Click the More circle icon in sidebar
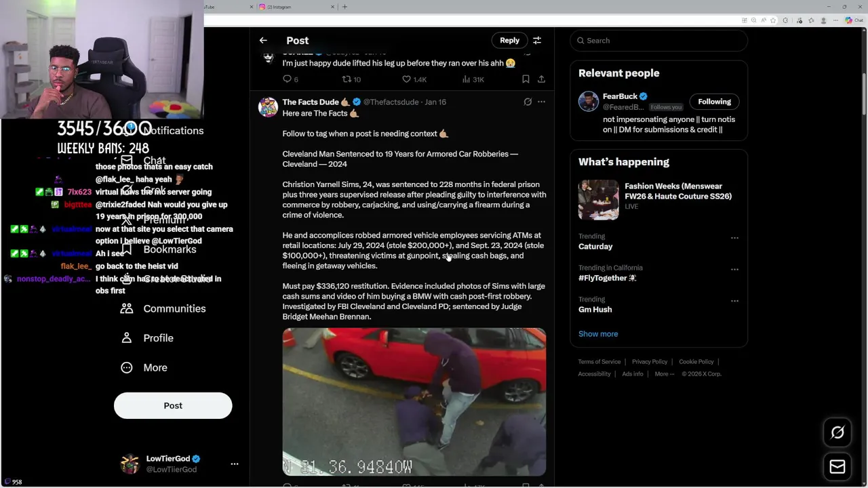 [127, 367]
